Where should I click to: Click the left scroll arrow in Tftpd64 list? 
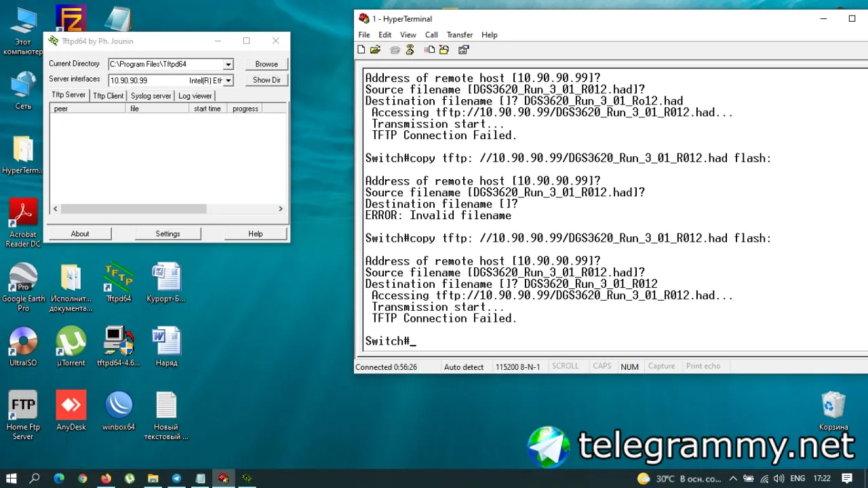click(x=56, y=209)
